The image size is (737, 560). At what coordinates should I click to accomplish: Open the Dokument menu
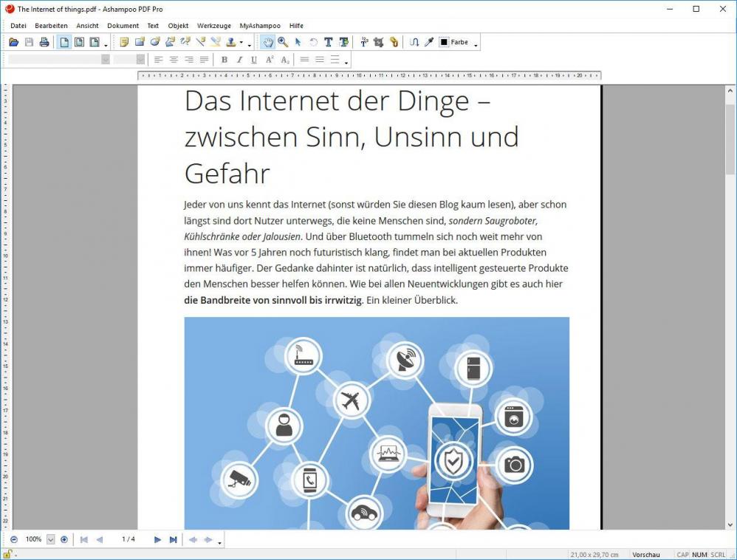123,26
